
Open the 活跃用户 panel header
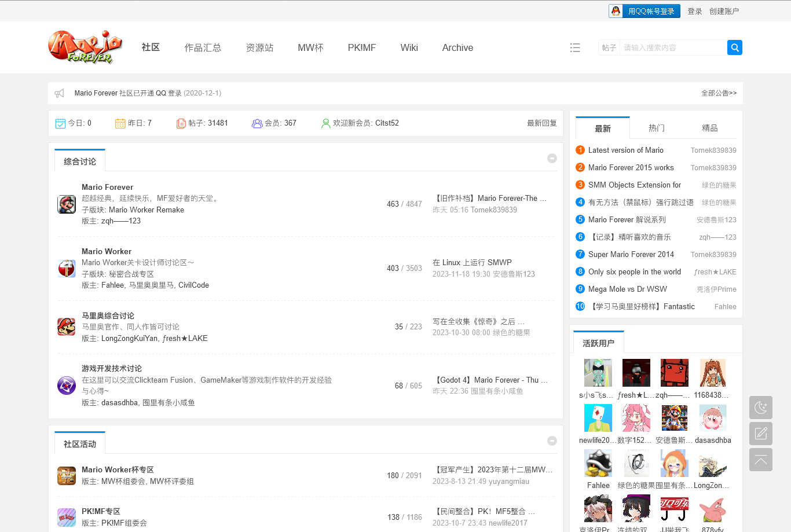click(x=599, y=343)
